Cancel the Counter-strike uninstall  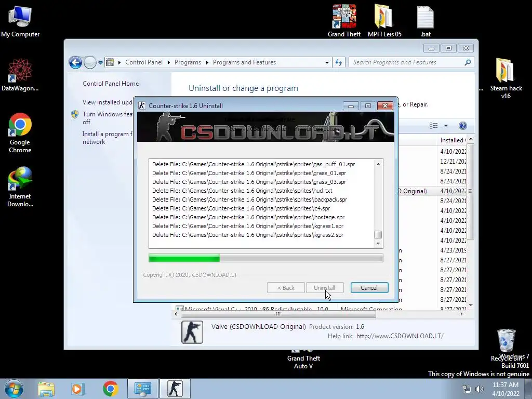point(369,288)
